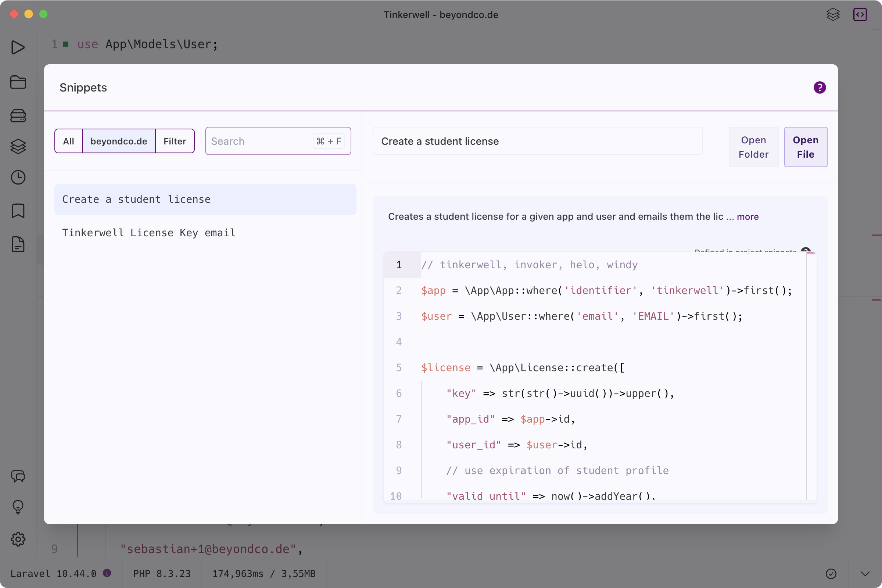
Task: Click the lightbulb tips icon
Action: tap(18, 508)
